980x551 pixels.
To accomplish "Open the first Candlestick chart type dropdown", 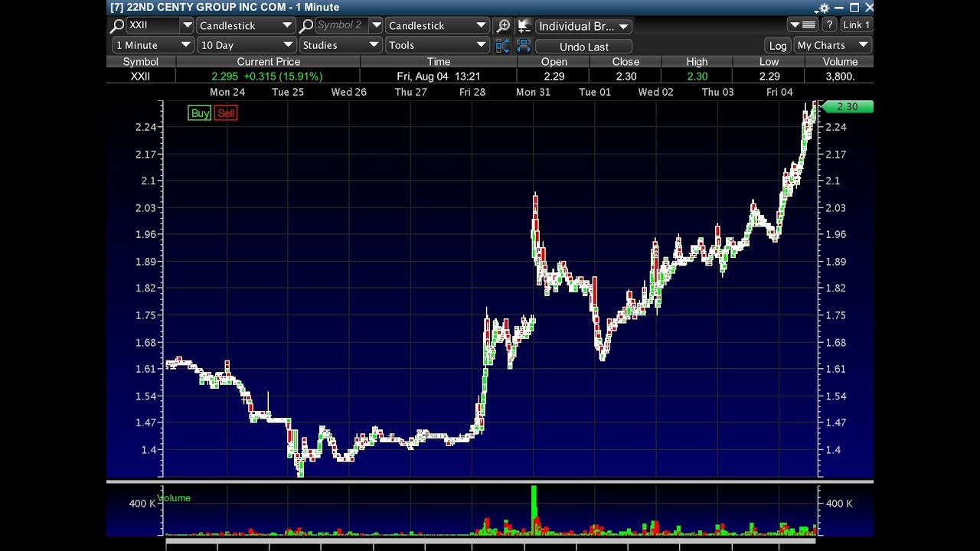I will pos(245,25).
